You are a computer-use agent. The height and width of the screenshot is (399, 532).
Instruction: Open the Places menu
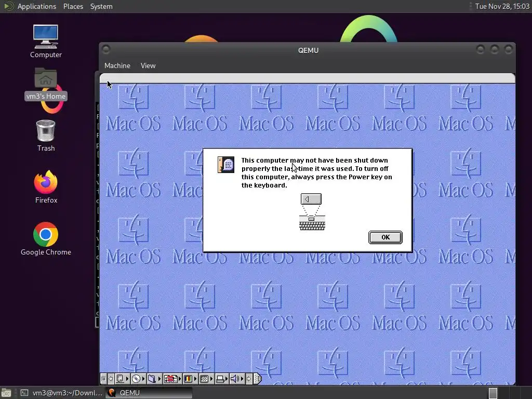click(x=73, y=6)
